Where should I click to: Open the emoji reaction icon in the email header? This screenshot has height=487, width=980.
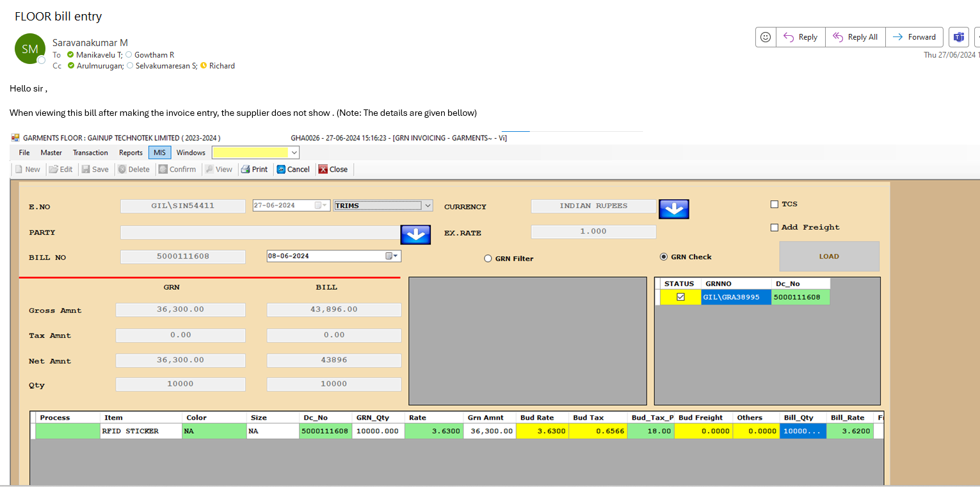click(766, 37)
